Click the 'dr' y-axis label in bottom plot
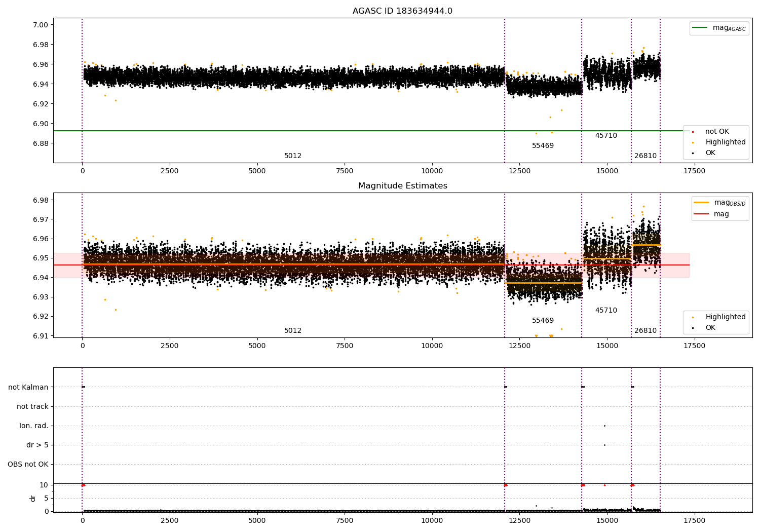Image resolution: width=760 pixels, height=532 pixels. coord(33,498)
